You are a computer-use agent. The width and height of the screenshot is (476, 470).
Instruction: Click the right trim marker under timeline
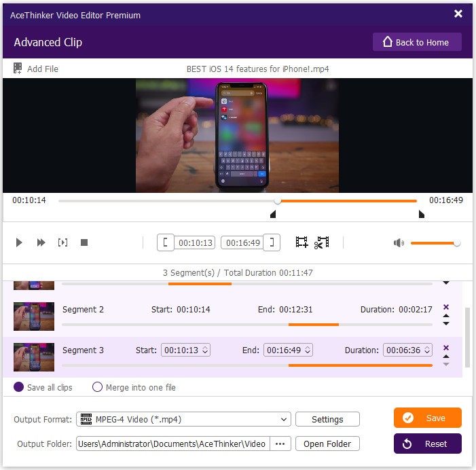422,215
